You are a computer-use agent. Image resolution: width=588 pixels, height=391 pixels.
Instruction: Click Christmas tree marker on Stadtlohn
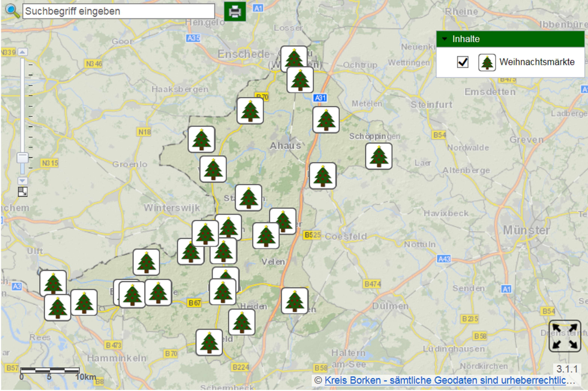tap(248, 198)
